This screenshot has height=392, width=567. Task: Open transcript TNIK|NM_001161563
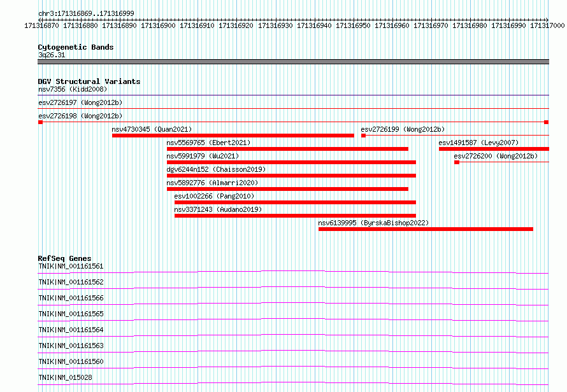(71, 346)
